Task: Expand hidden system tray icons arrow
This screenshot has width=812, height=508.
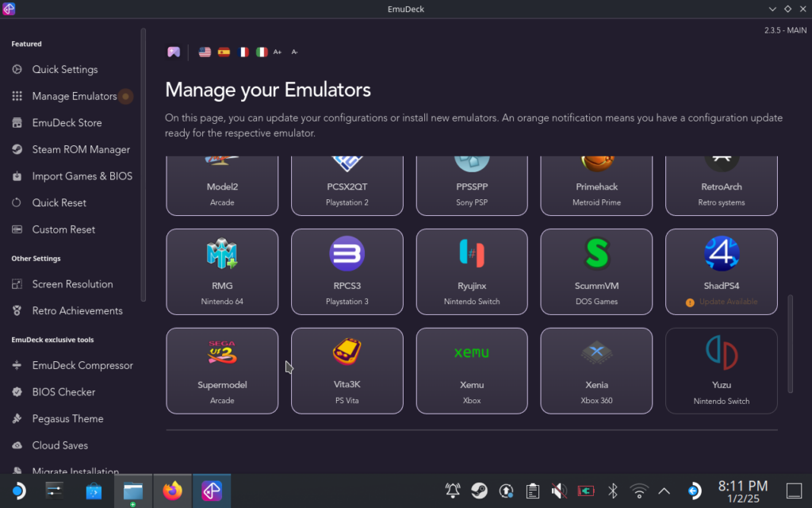Action: point(664,491)
